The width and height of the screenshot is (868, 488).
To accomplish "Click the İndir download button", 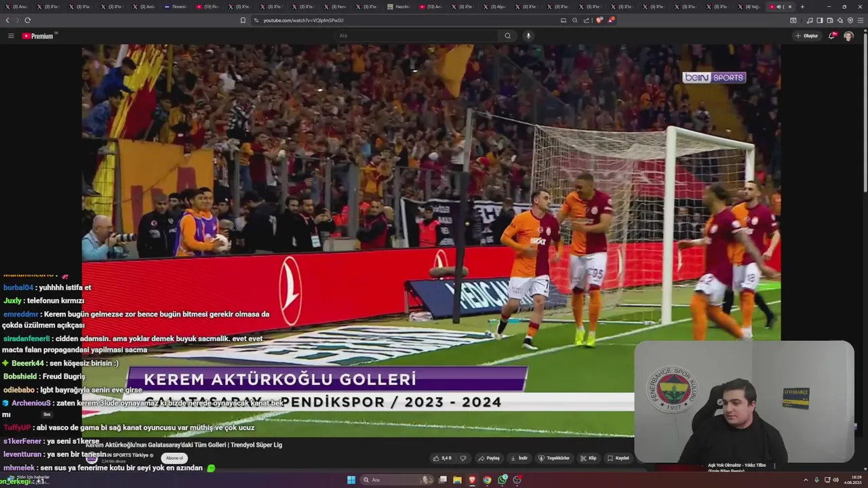I will tap(519, 458).
